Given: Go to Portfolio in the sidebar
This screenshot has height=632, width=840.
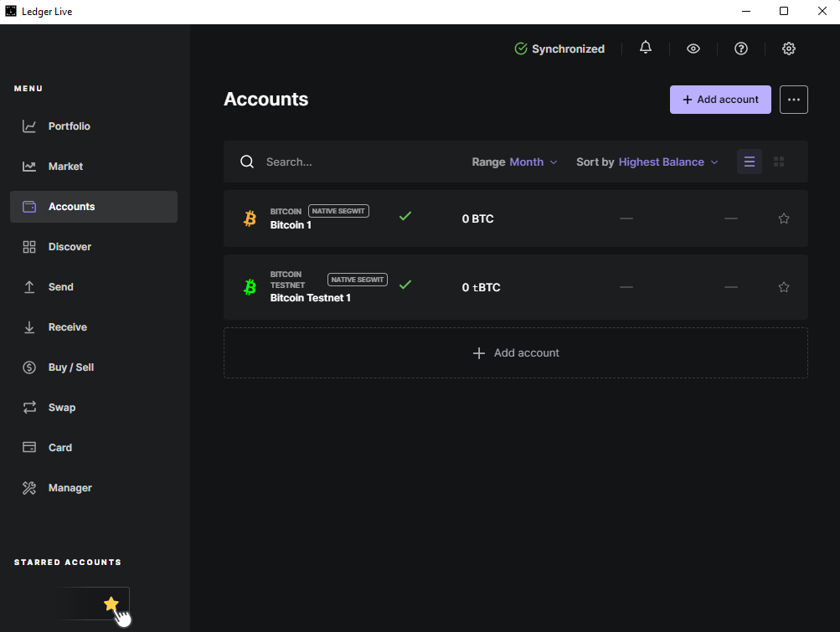Looking at the screenshot, I should pos(69,126).
